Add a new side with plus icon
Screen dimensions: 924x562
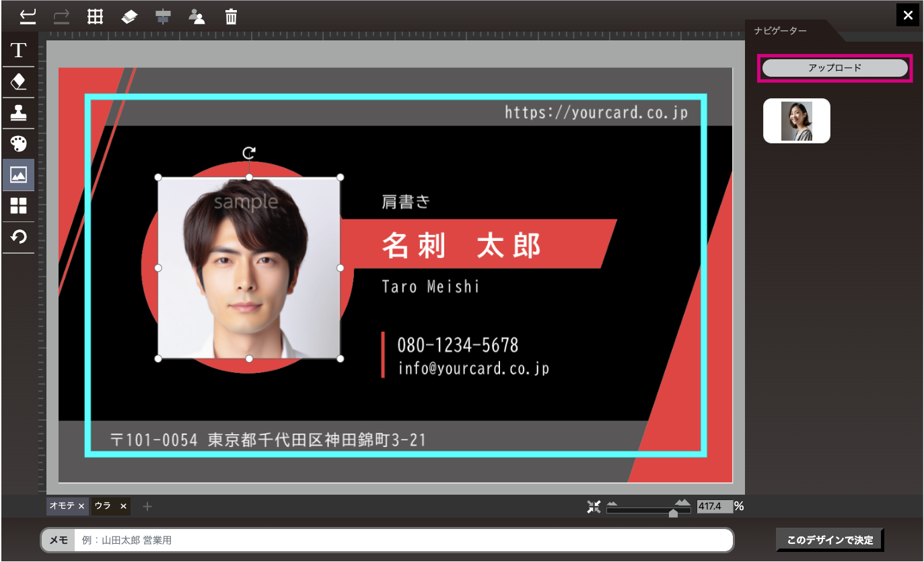pos(147,506)
